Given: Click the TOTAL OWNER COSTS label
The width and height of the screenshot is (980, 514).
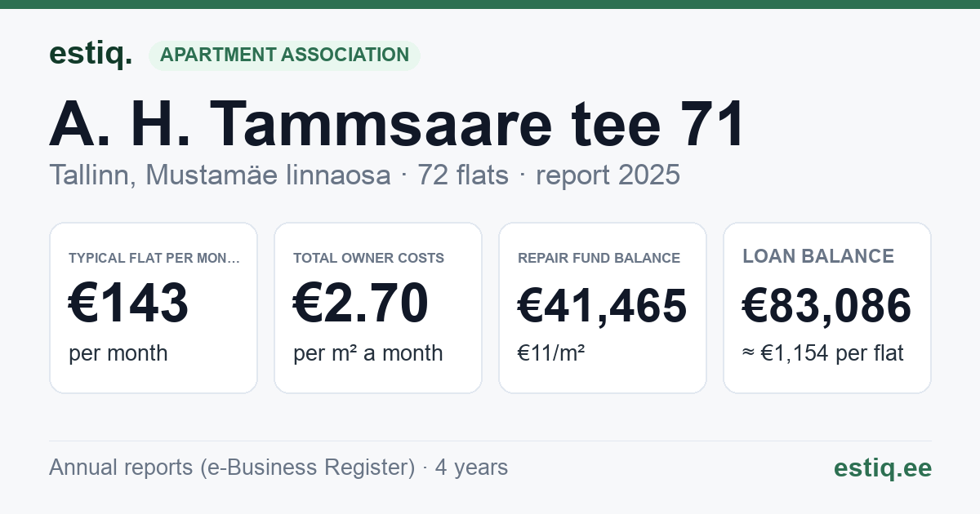Looking at the screenshot, I should coord(368,258).
